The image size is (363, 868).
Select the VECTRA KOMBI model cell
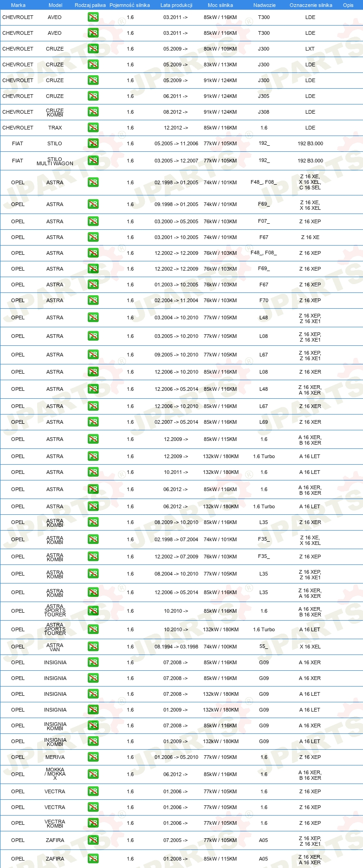(55, 823)
